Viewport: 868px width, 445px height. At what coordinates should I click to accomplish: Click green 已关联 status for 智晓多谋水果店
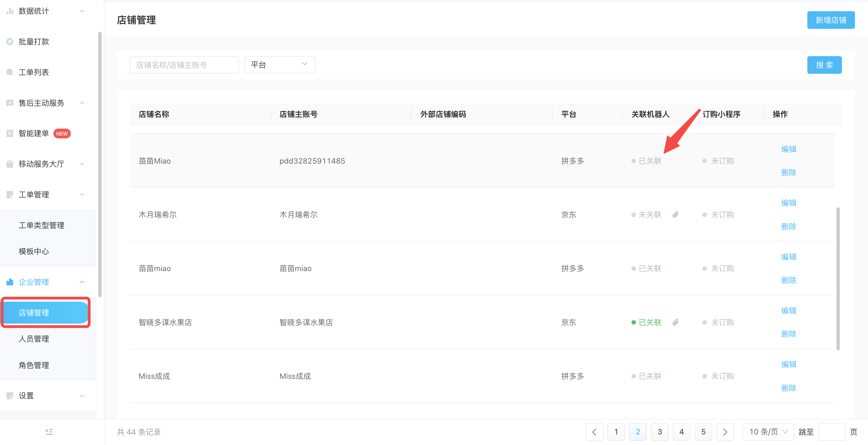[646, 323]
